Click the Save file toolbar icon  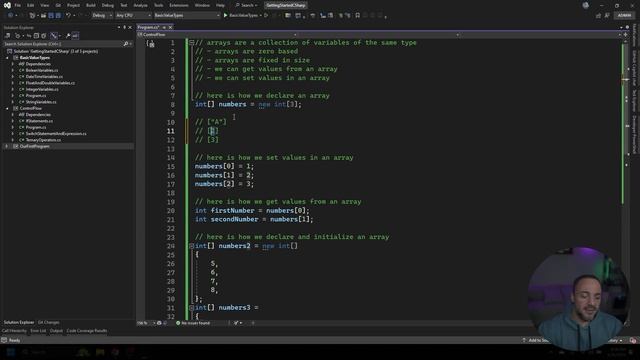point(51,16)
